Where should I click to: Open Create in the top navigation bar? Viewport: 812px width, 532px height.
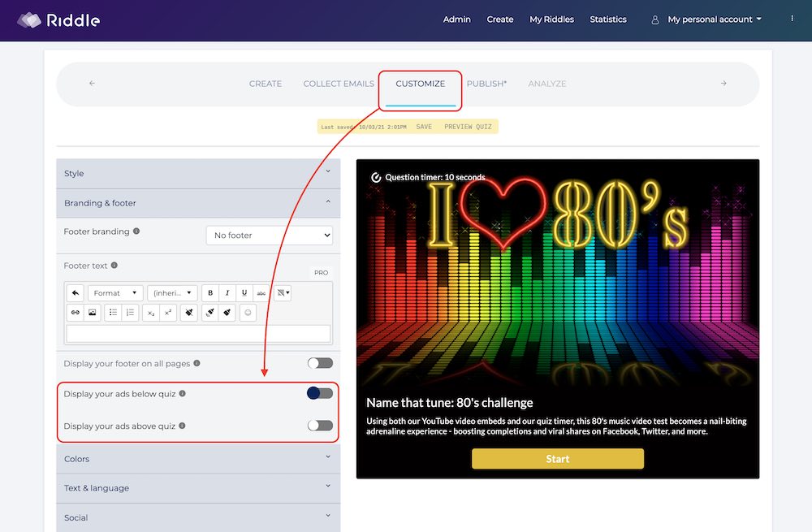coord(500,19)
